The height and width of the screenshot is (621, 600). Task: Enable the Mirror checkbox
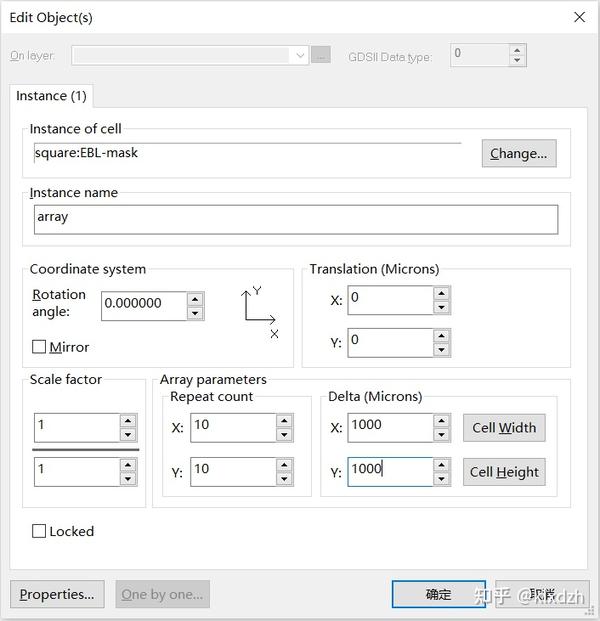(x=40, y=347)
